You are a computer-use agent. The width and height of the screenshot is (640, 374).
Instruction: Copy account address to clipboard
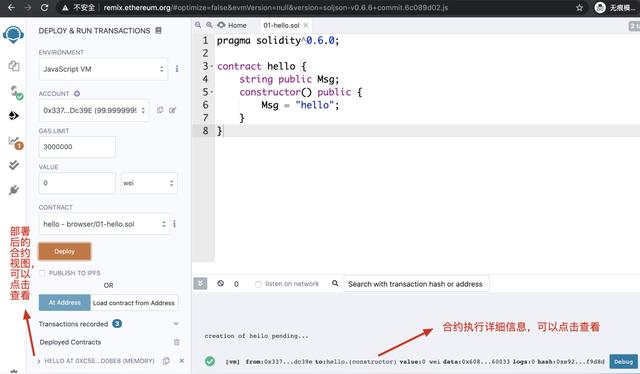point(160,110)
